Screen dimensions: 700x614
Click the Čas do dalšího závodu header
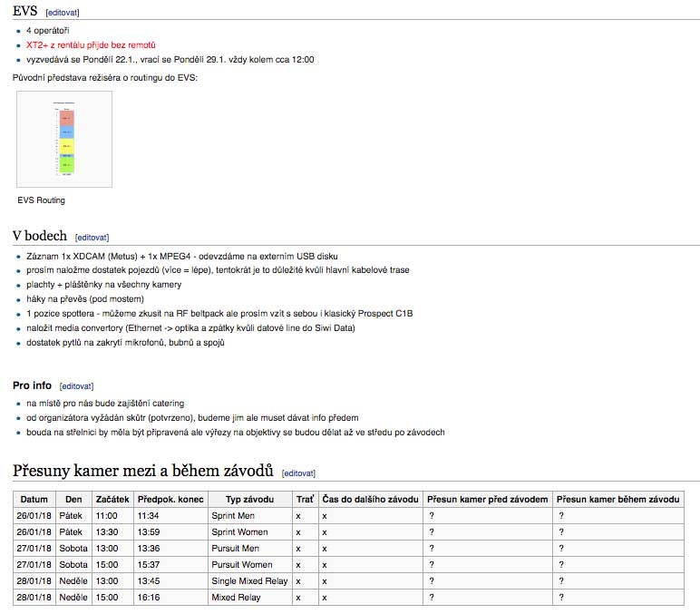coord(371,500)
